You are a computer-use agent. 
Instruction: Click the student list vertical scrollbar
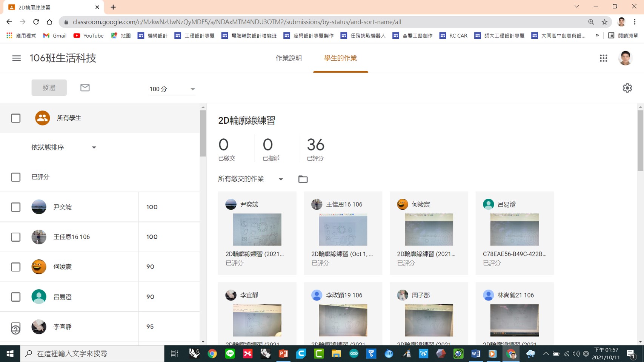click(203, 133)
